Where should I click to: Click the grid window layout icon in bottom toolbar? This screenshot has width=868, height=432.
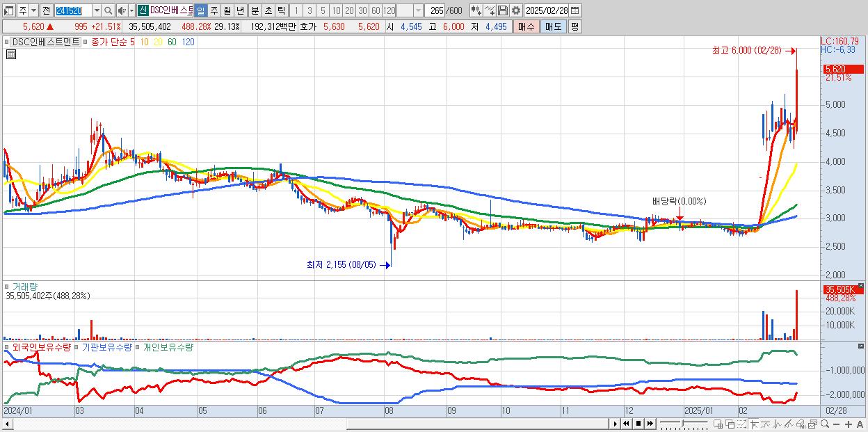(718, 424)
